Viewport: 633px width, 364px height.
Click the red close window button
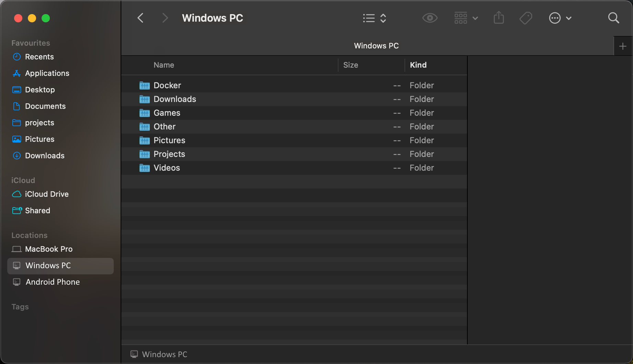click(x=18, y=18)
